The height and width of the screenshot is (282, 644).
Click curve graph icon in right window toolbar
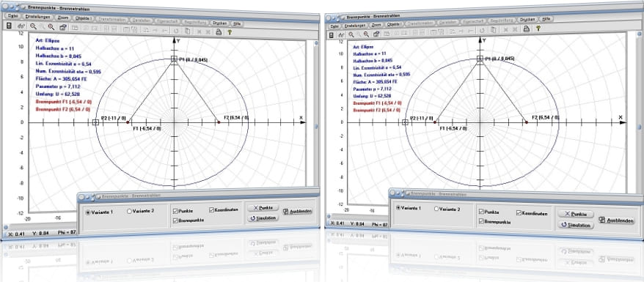(342, 35)
